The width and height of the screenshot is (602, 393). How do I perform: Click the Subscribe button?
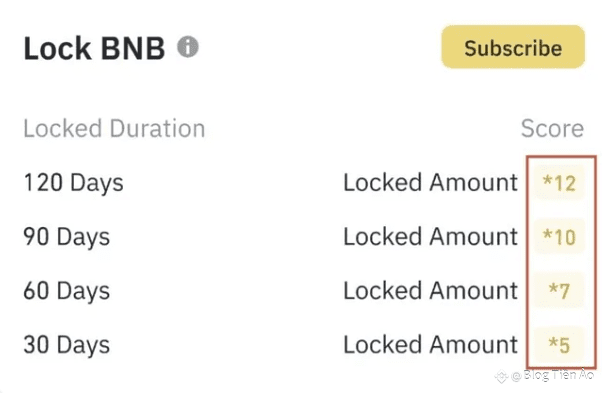point(513,47)
